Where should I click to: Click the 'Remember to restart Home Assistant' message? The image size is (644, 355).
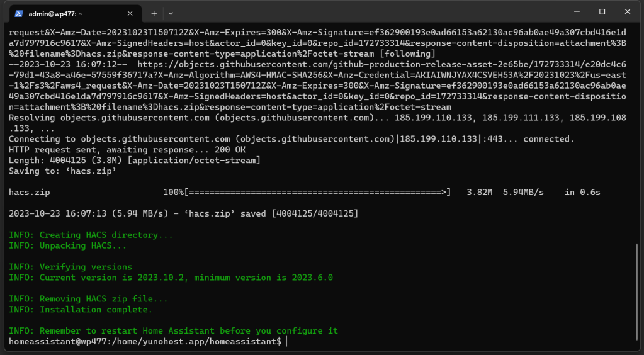[x=173, y=331]
